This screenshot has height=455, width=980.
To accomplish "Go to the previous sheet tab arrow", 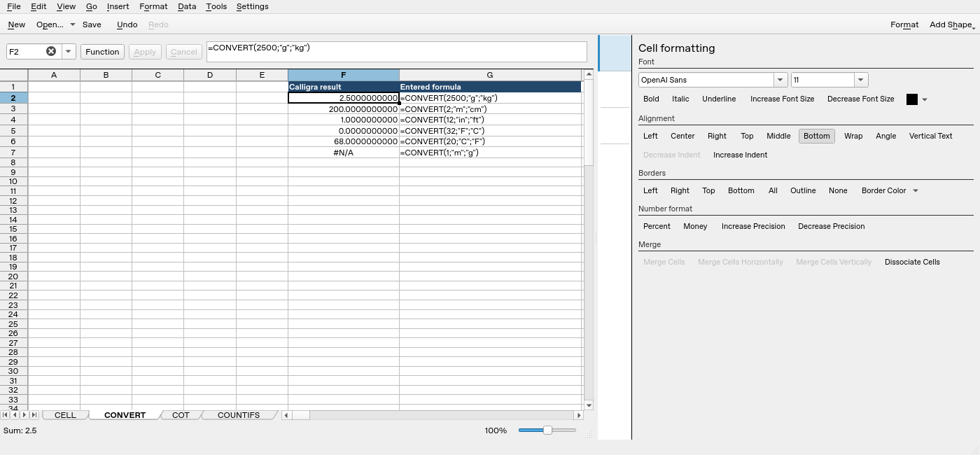I will tap(15, 415).
